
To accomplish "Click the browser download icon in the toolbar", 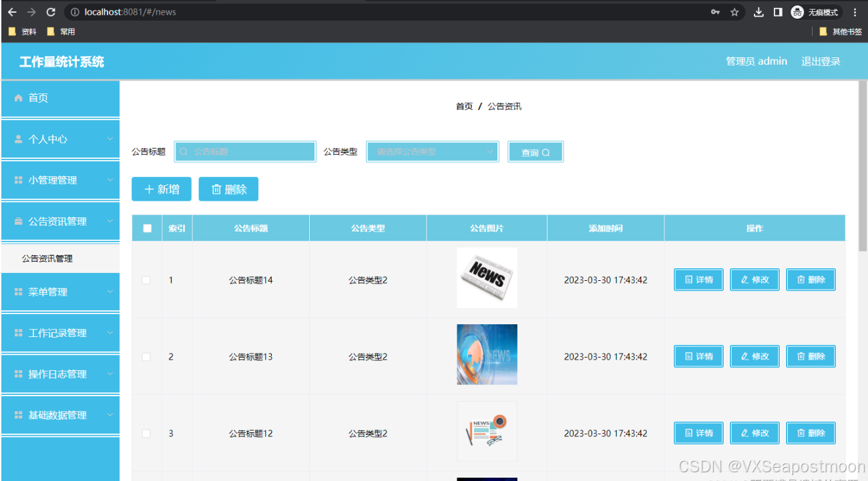I will pos(758,11).
